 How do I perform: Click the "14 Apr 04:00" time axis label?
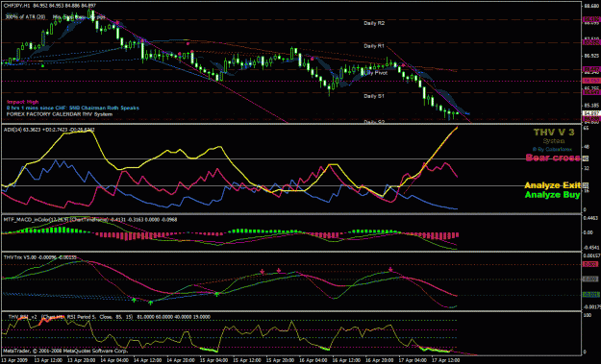pyautogui.click(x=114, y=360)
